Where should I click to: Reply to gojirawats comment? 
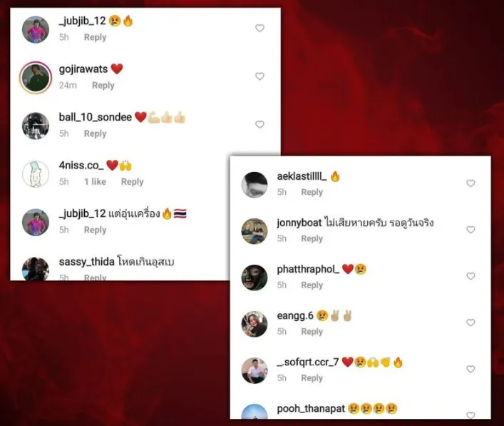pyautogui.click(x=103, y=85)
